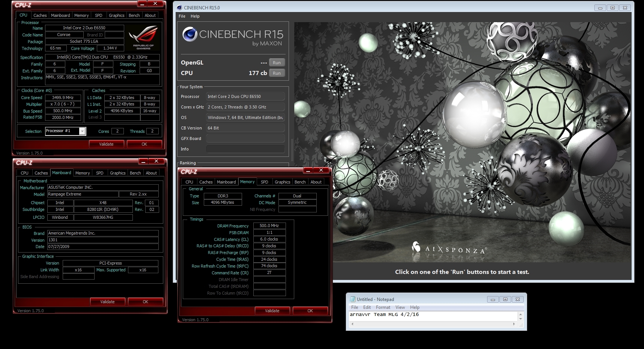Screen dimensions: 644x349
Task: Open Notepad Edit menu
Action: click(x=367, y=307)
